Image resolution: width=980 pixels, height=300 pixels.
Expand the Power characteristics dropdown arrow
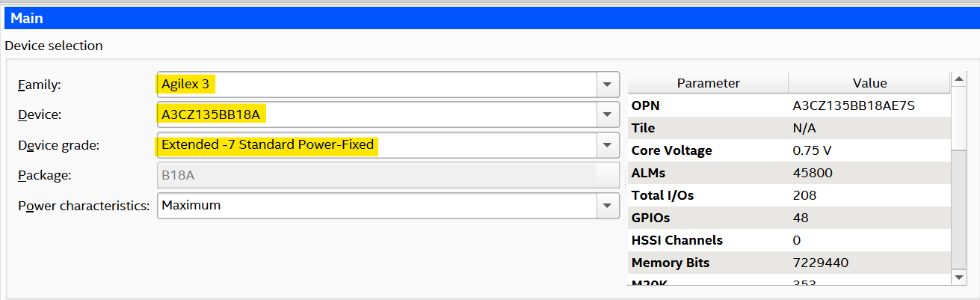tap(608, 205)
